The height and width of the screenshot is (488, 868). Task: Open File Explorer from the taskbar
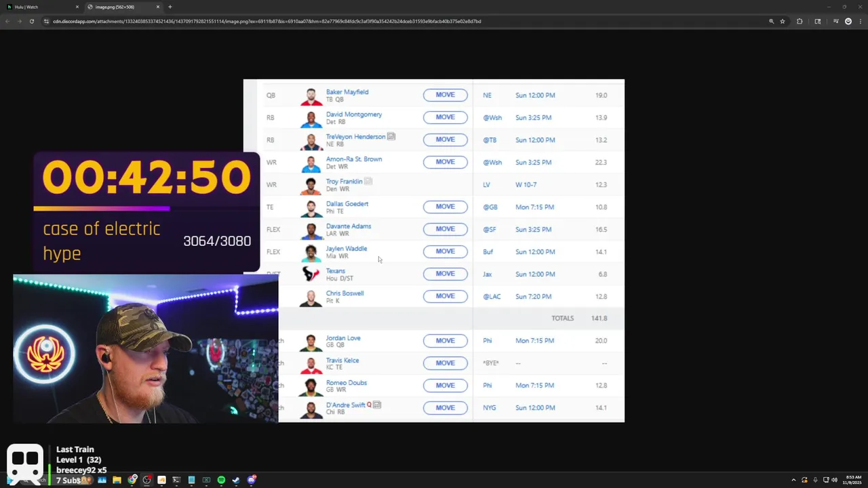pyautogui.click(x=117, y=480)
